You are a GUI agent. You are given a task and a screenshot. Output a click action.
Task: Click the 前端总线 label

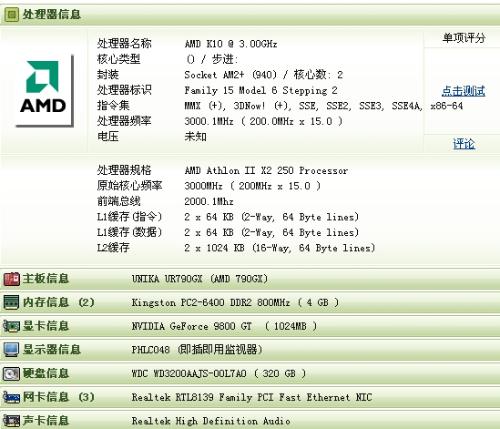click(x=119, y=201)
